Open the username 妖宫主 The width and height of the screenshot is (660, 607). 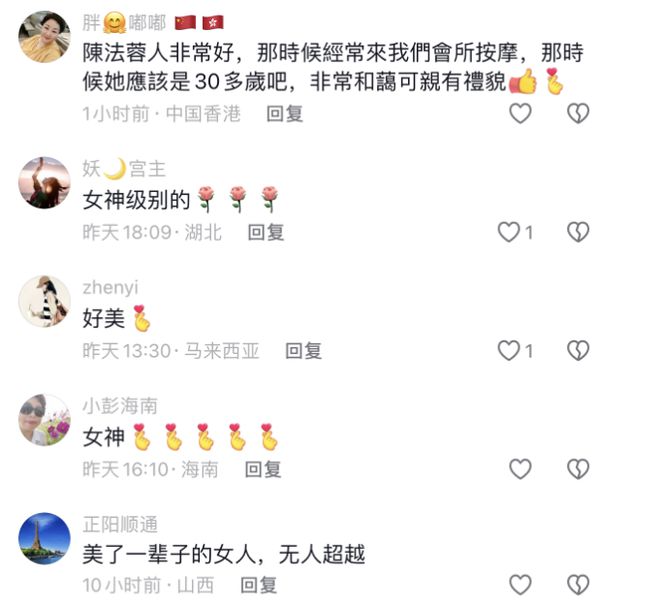[124, 169]
